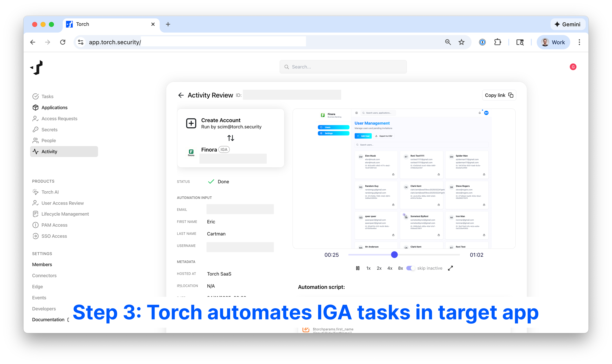Open the Work profile menu
Viewport: 612px width, 364px height.
pyautogui.click(x=553, y=42)
